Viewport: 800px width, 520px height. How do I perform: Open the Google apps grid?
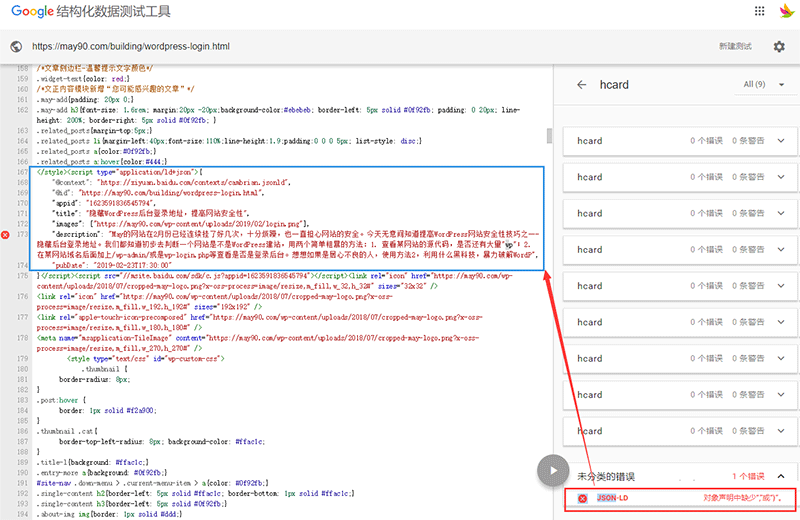[759, 11]
